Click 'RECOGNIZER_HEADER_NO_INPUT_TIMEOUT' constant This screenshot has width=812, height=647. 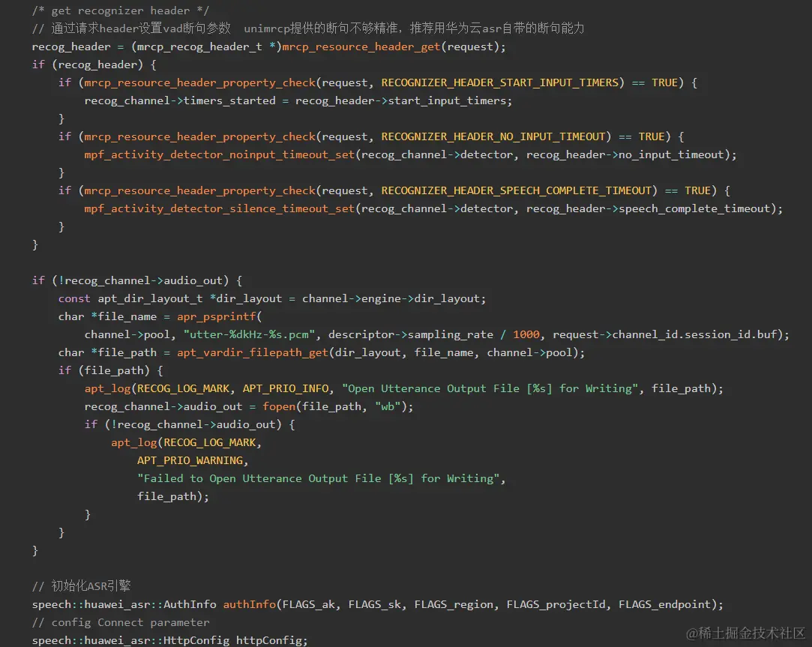point(493,136)
